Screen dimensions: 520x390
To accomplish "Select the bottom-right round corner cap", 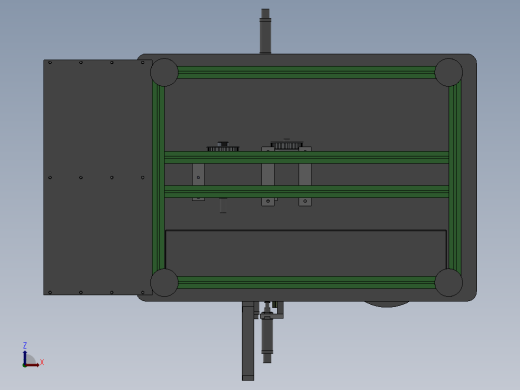I will click(449, 282).
